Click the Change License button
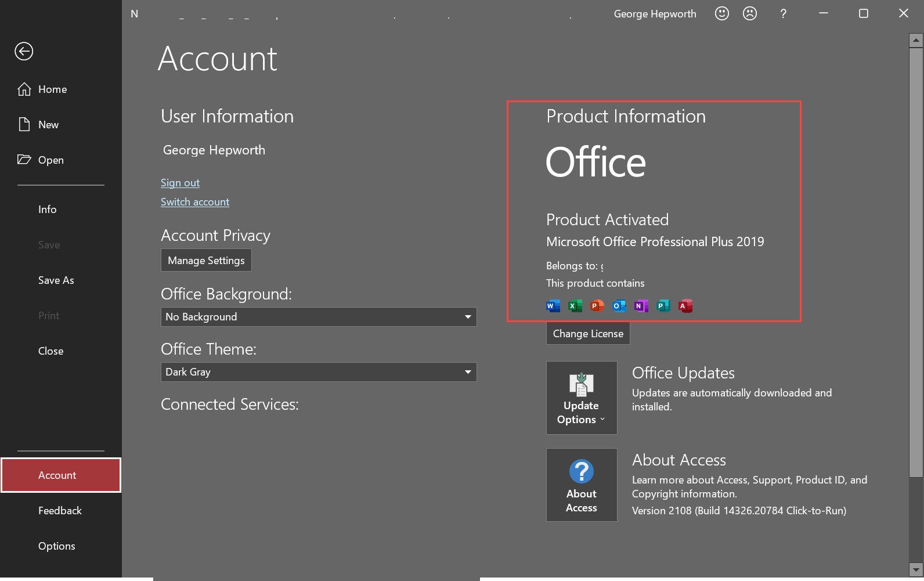Viewport: 924px width, 581px height. [588, 334]
